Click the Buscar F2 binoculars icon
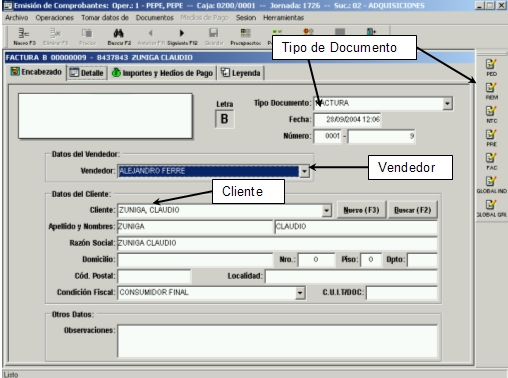This screenshot has height=378, width=508. [x=119, y=37]
